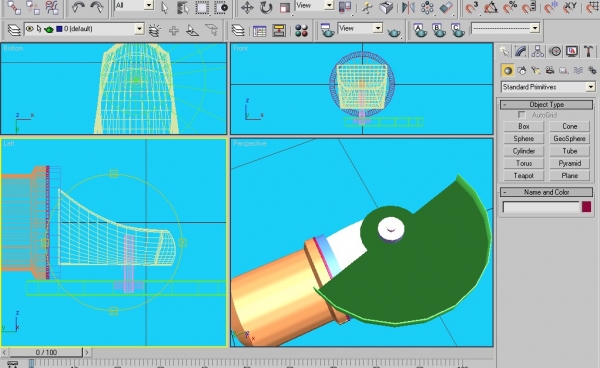Enable the AutoGrid checkbox

pos(522,115)
